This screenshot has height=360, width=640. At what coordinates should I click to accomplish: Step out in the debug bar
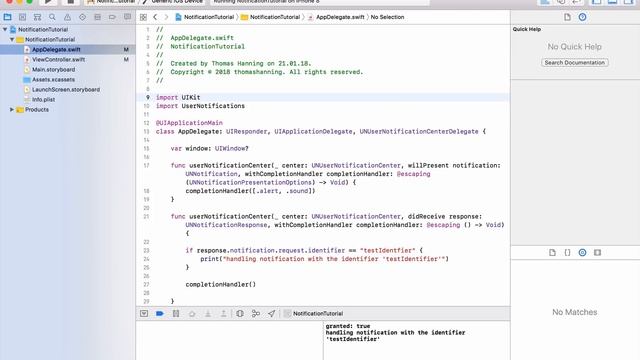coord(223,313)
